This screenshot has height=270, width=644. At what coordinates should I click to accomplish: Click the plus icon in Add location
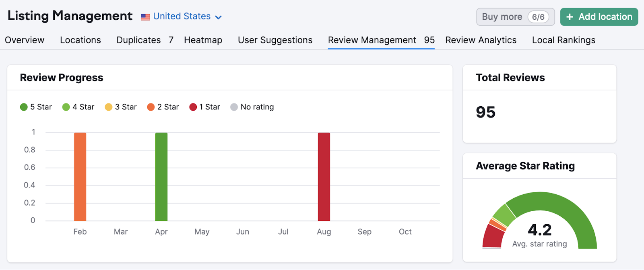[570, 17]
